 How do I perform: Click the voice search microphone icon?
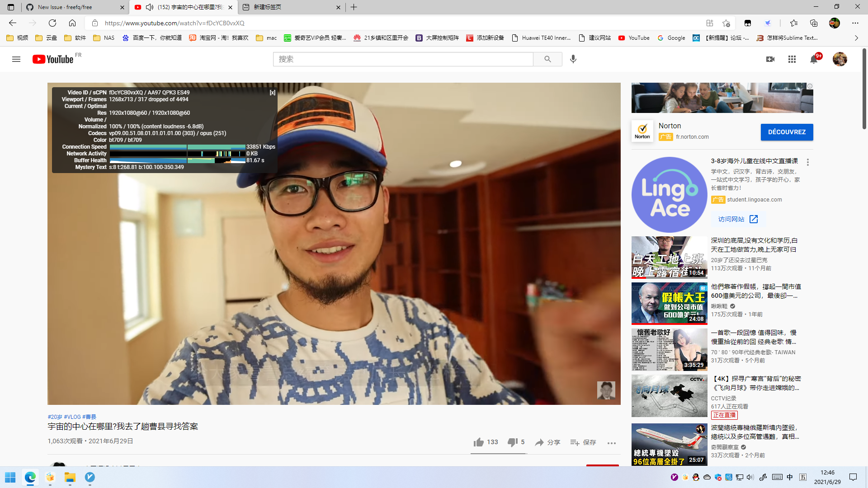573,59
